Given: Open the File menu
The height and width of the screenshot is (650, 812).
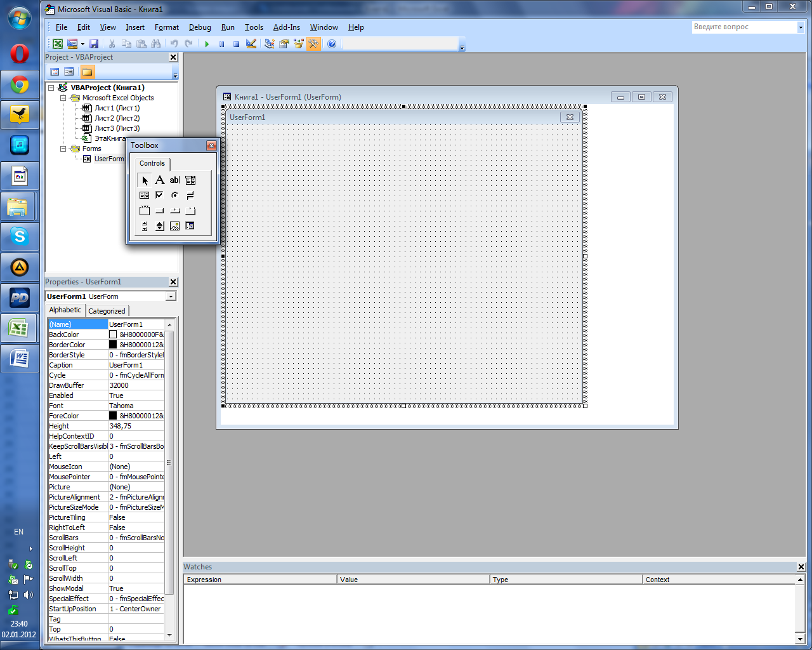Looking at the screenshot, I should pyautogui.click(x=62, y=27).
